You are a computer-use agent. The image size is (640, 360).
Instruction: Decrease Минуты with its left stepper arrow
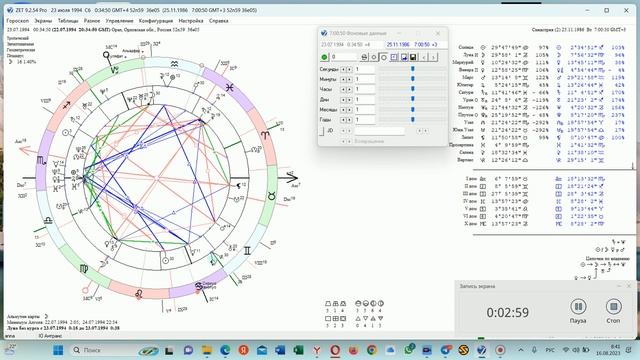343,79
